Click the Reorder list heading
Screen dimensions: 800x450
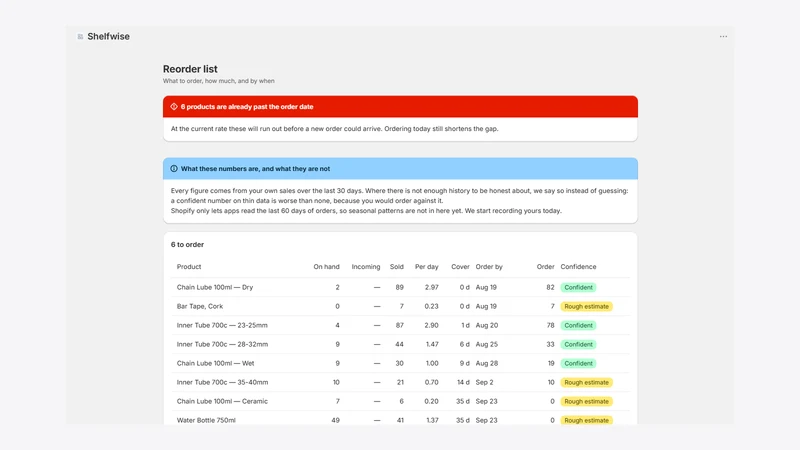coord(190,69)
